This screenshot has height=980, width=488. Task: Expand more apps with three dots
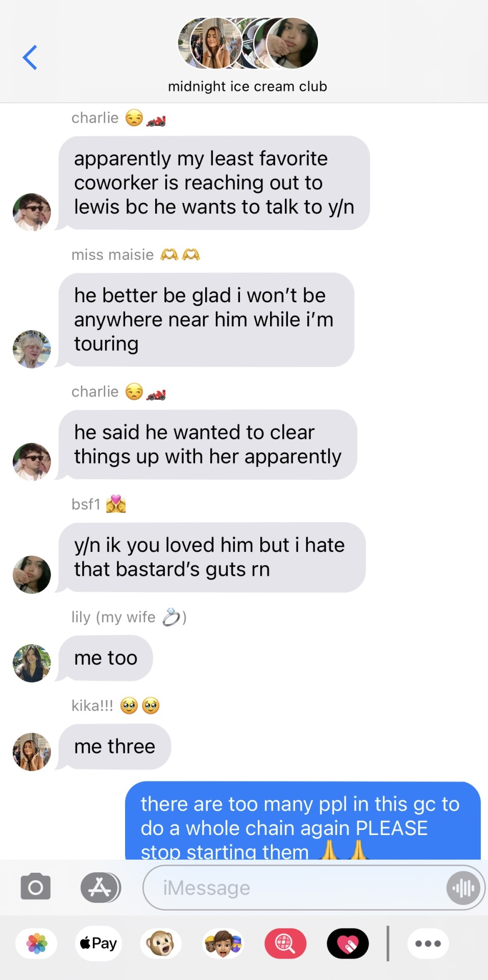point(428,943)
